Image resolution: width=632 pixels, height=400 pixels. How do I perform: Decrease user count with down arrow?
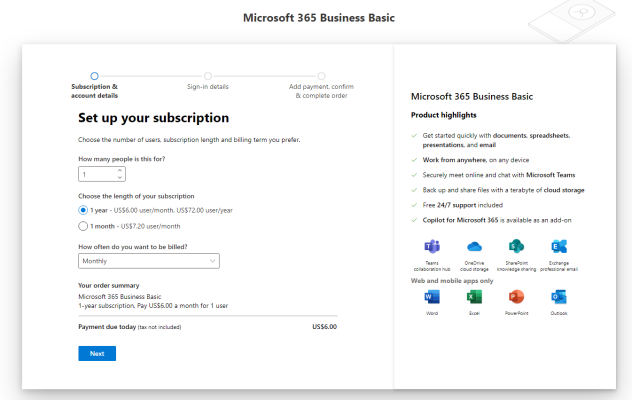tap(120, 177)
